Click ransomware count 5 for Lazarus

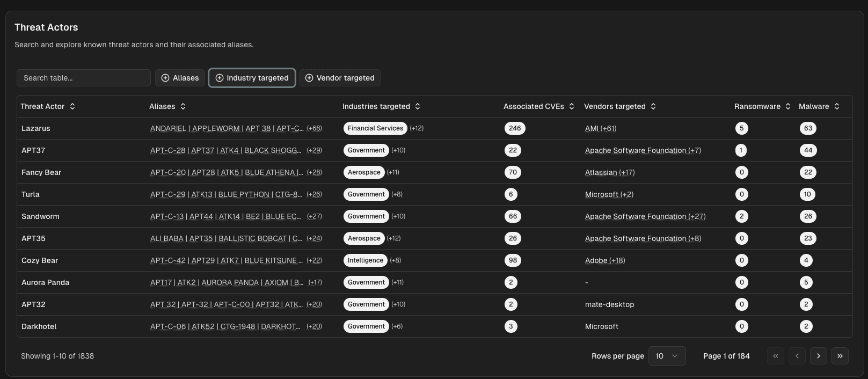click(742, 128)
